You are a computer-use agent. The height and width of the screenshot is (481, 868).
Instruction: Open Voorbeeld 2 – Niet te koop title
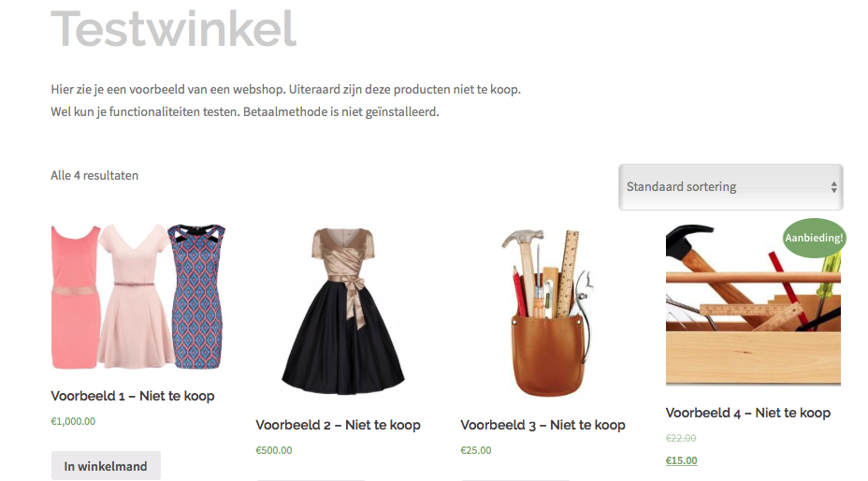338,425
